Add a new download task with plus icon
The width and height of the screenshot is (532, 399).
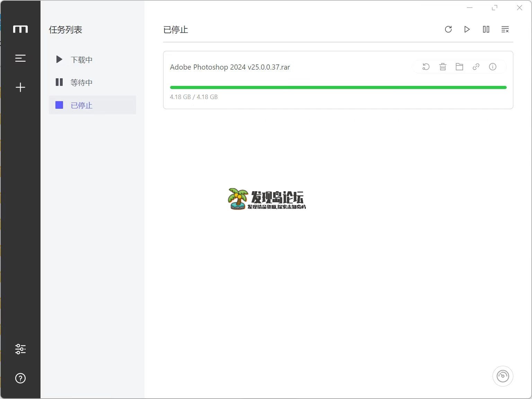click(x=20, y=87)
